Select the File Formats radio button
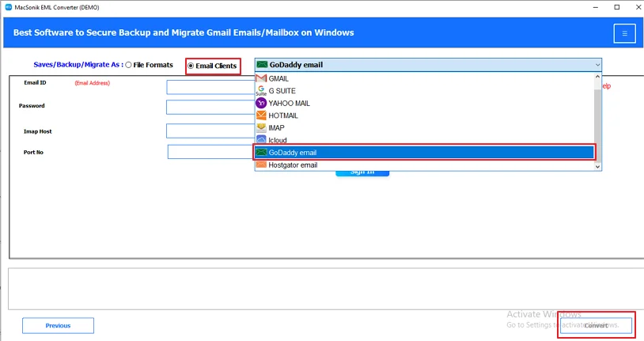 (128, 65)
